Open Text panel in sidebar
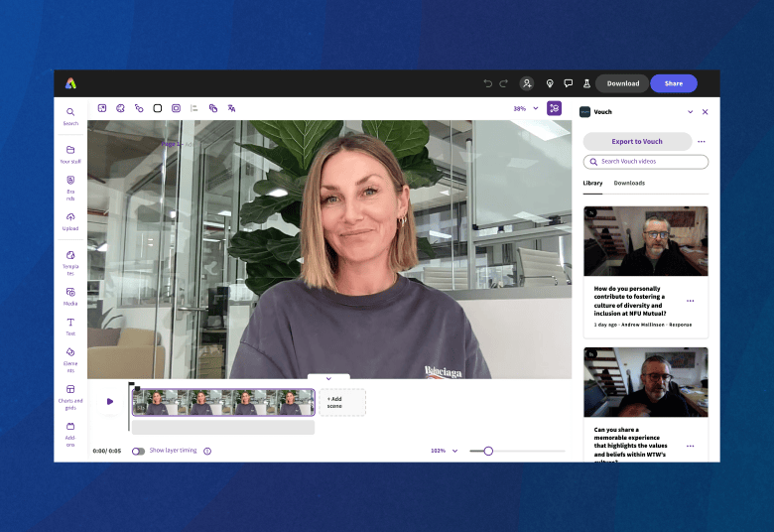 tap(70, 327)
